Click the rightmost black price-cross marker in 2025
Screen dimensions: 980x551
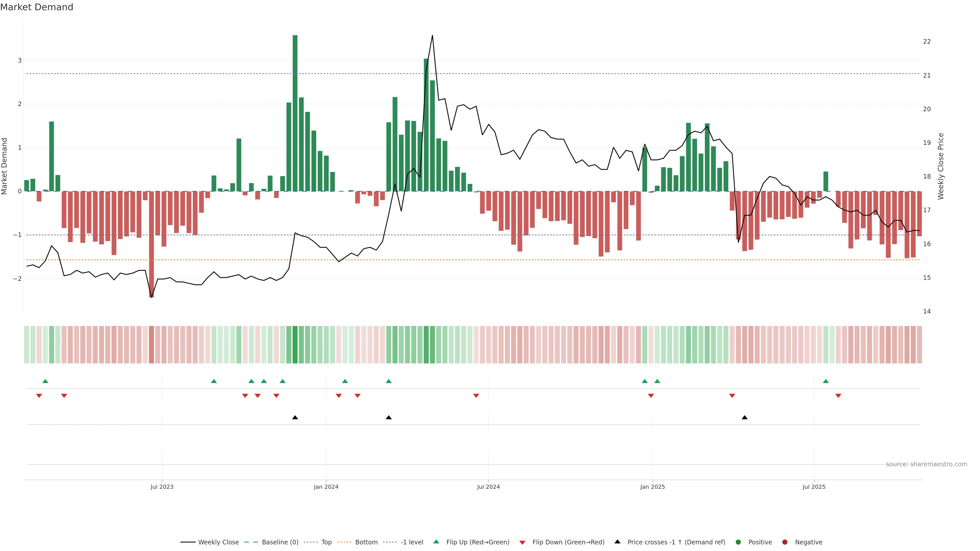(744, 418)
